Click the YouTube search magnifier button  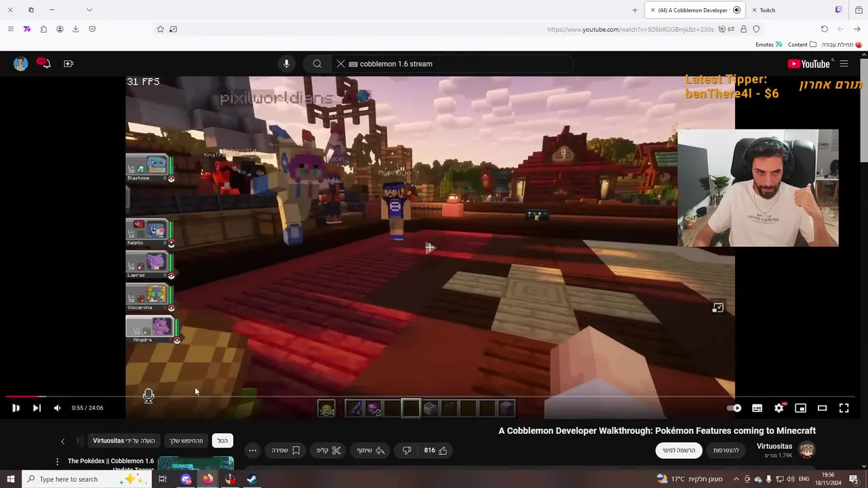317,64
